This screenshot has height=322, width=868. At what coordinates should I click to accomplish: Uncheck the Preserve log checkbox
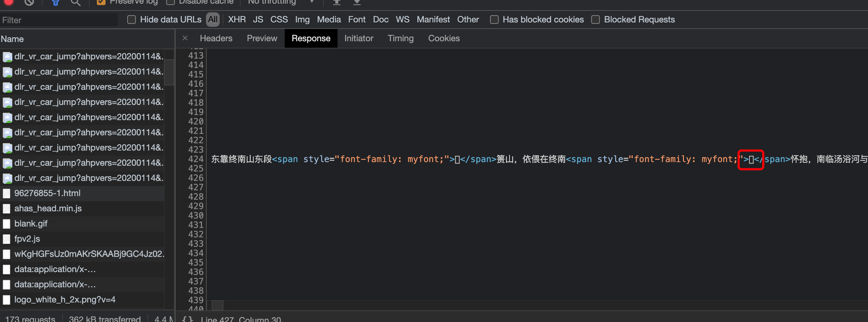(x=101, y=2)
